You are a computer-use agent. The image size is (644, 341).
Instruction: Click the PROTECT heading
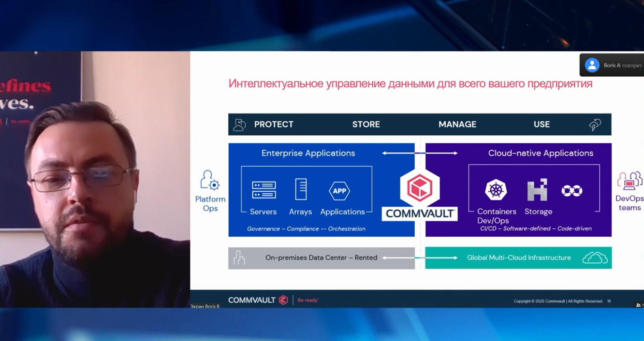pos(274,125)
